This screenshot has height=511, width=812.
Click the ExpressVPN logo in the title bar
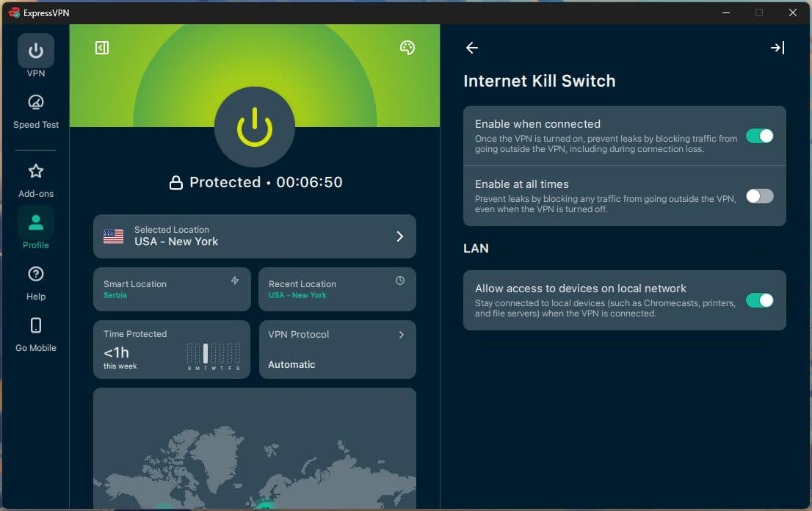coord(14,12)
